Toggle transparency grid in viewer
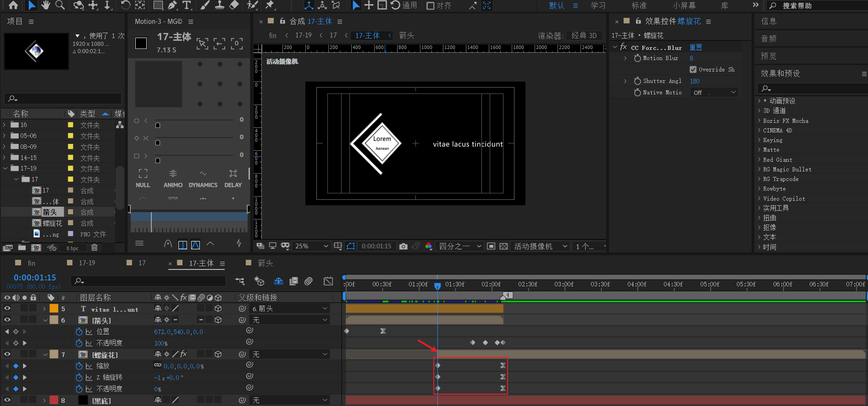868x406 pixels. coord(503,246)
